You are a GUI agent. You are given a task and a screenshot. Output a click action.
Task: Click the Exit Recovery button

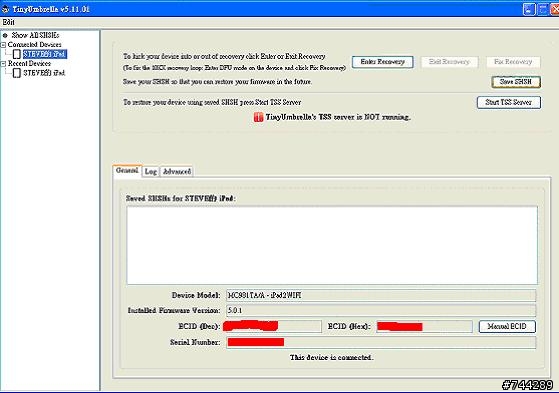(449, 62)
